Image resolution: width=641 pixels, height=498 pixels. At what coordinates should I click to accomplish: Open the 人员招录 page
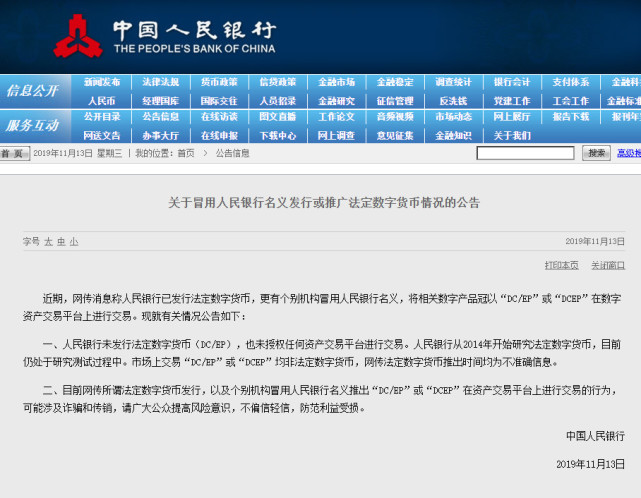click(278, 101)
